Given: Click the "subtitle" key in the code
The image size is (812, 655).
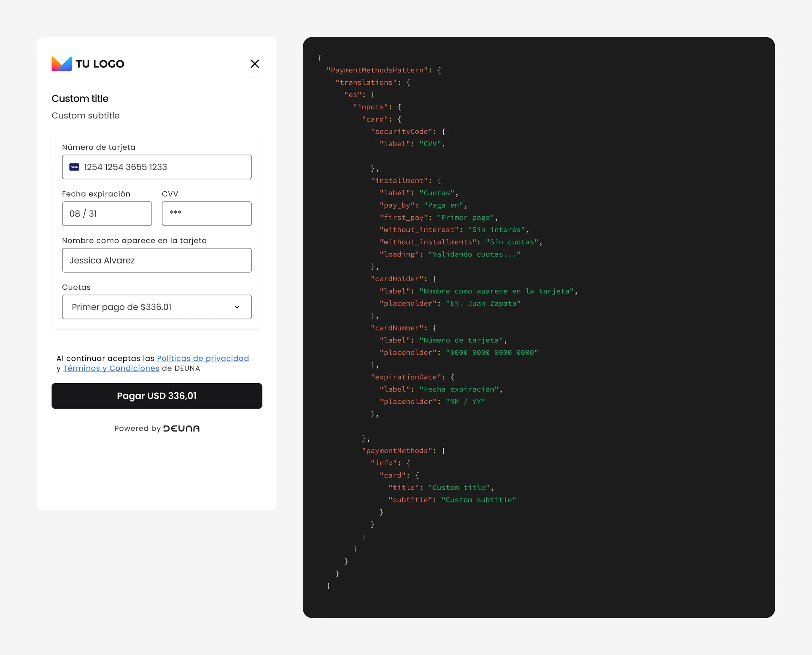Looking at the screenshot, I should (x=410, y=500).
